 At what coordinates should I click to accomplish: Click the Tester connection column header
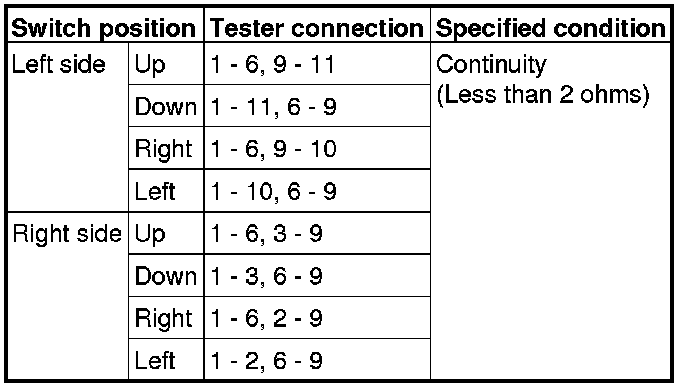[317, 29]
